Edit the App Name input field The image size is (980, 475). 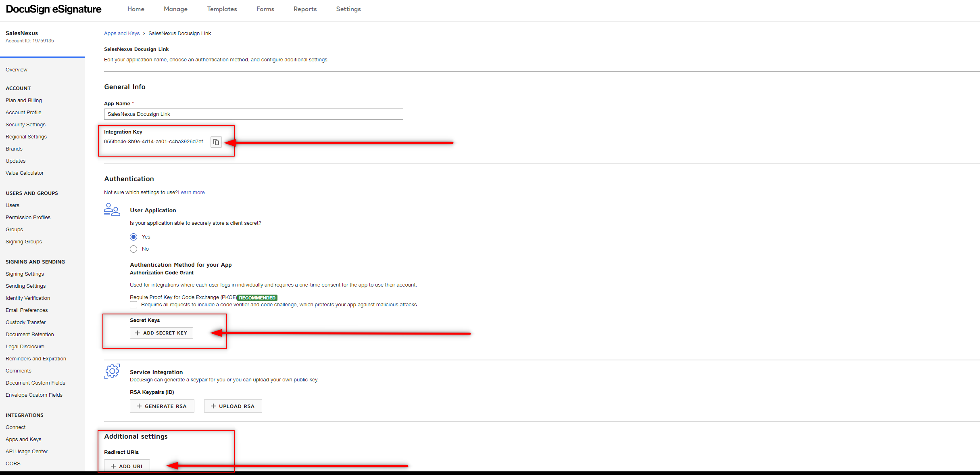click(254, 114)
